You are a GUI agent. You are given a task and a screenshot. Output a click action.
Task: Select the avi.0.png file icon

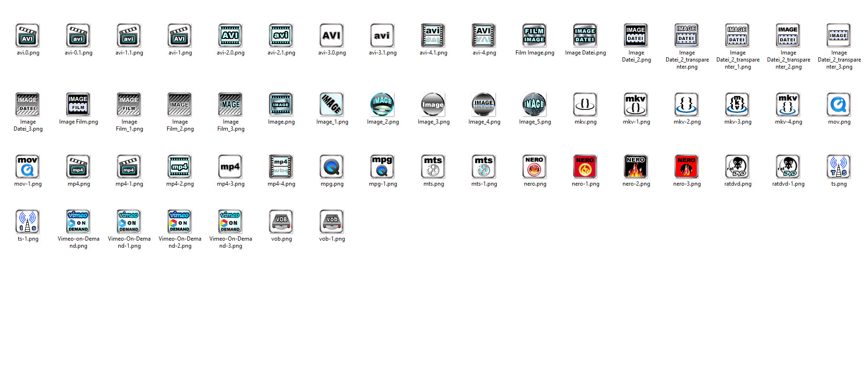28,35
